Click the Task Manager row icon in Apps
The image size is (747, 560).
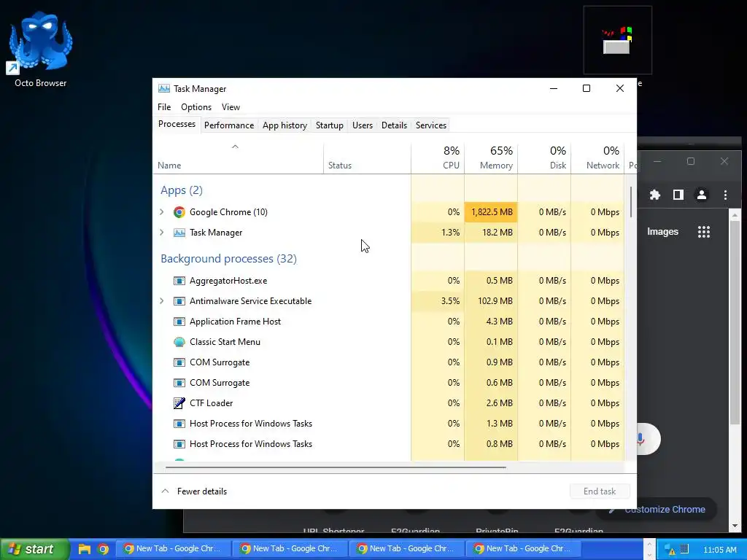(x=179, y=233)
